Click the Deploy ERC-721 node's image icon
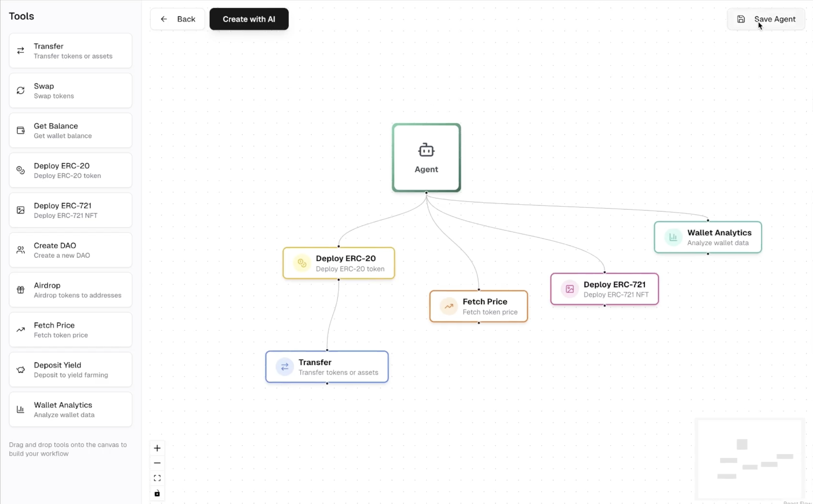Image resolution: width=813 pixels, height=504 pixels. tap(570, 289)
